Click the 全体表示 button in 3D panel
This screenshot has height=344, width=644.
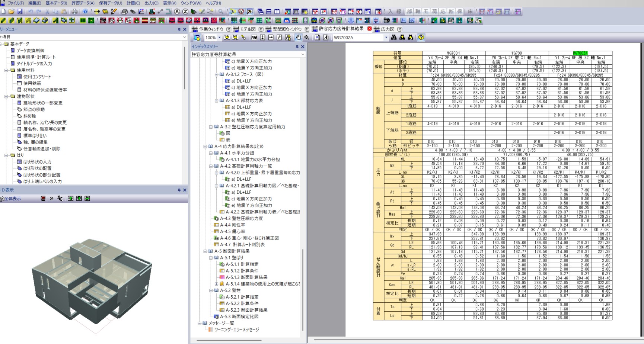12,199
